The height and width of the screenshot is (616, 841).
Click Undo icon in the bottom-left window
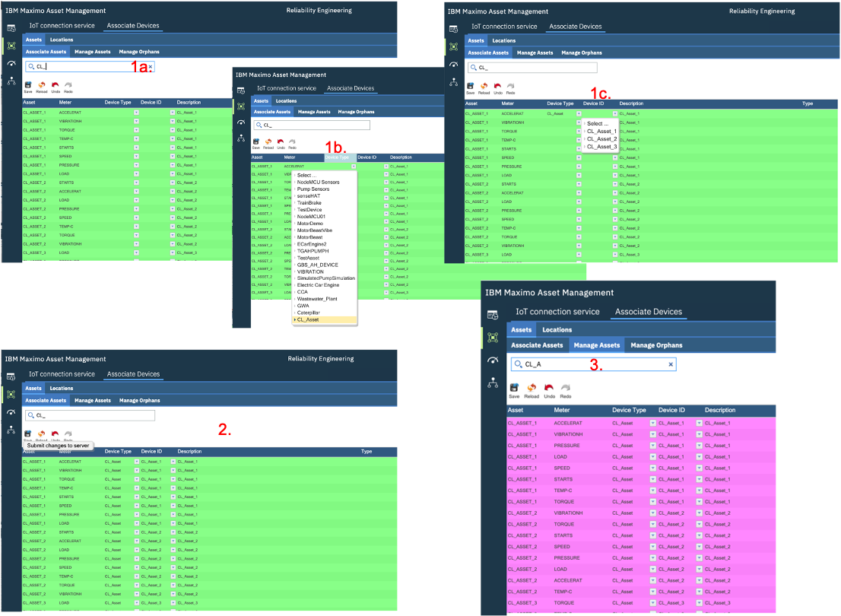click(56, 433)
